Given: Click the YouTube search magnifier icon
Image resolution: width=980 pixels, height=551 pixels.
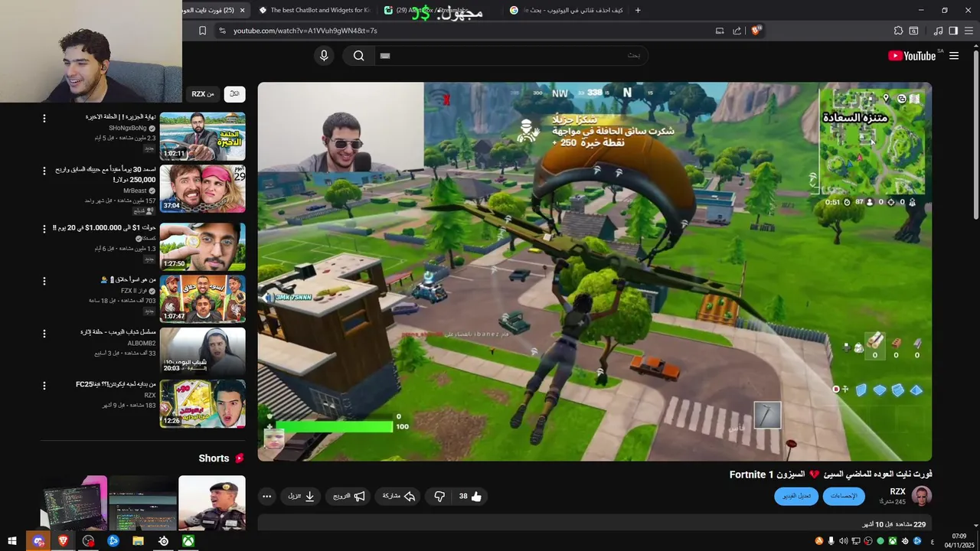Looking at the screenshot, I should pos(358,55).
